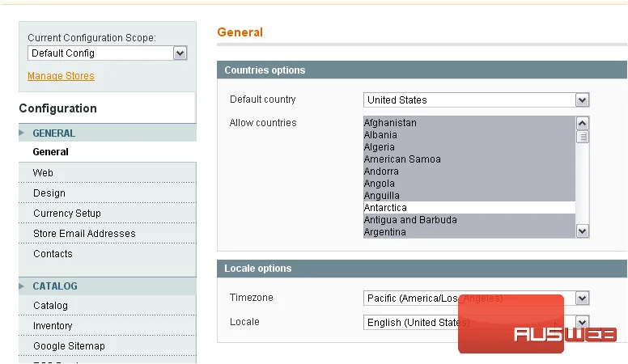Open the Current Configuration Scope dropdown
The width and height of the screenshot is (628, 364).
coord(108,53)
